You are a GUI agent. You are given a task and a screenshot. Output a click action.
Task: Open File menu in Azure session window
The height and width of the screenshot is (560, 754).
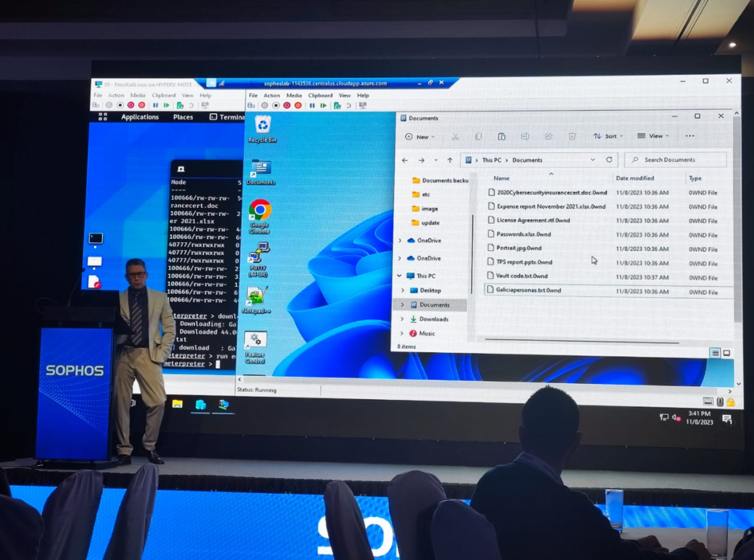click(253, 95)
